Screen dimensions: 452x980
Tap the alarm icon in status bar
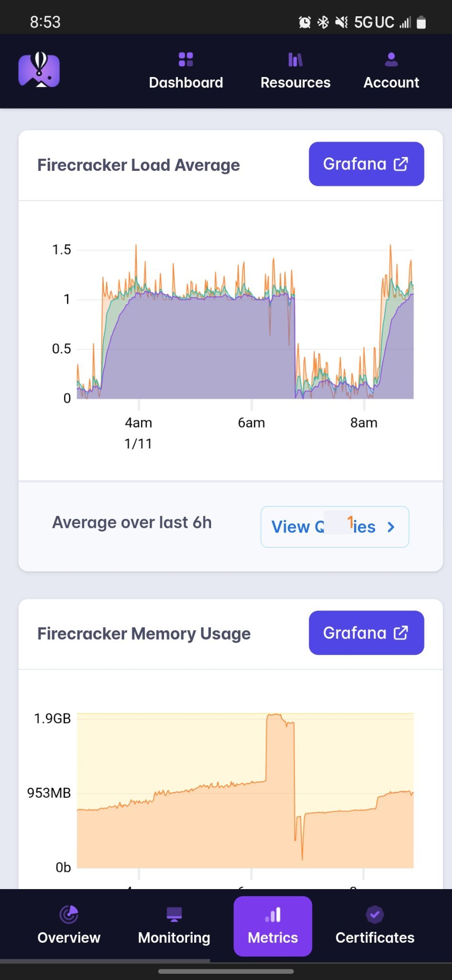[305, 22]
